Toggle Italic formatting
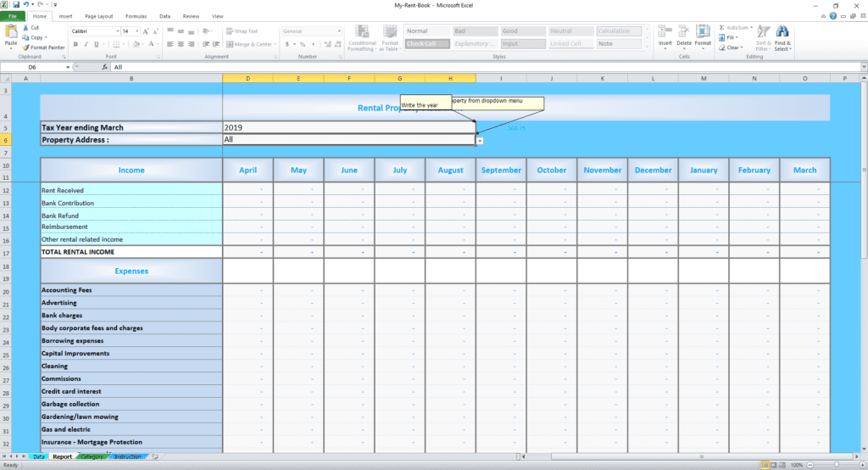This screenshot has height=470, width=868. pyautogui.click(x=85, y=44)
